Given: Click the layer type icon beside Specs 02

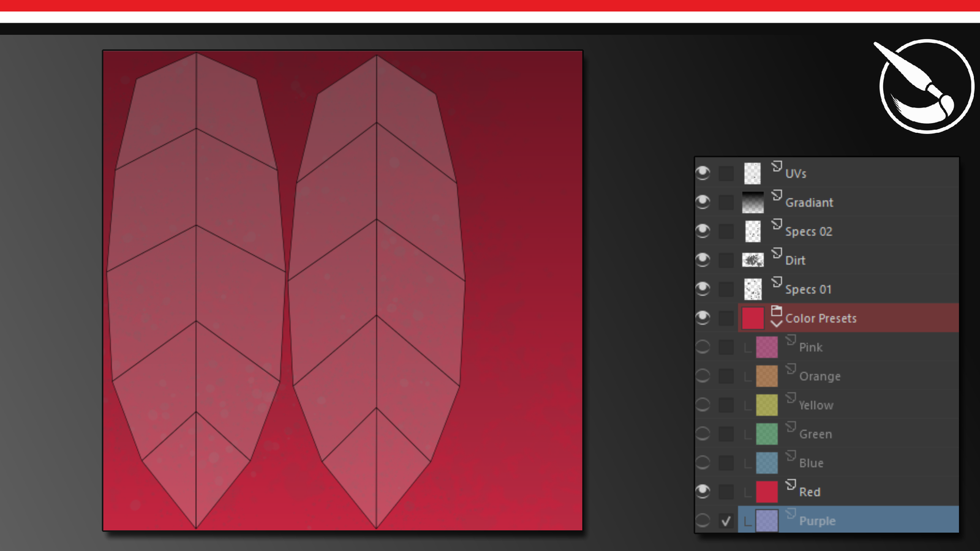Looking at the screenshot, I should pos(777,224).
